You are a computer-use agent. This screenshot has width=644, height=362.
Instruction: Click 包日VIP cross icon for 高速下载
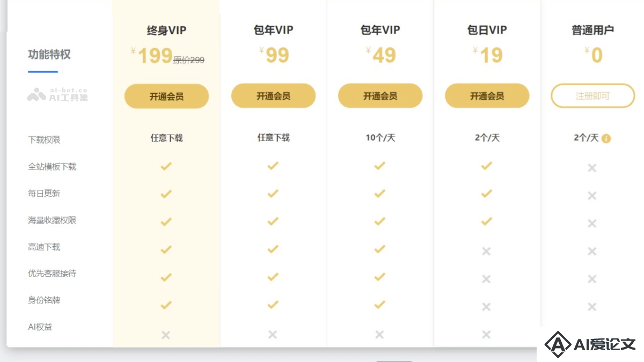[486, 251]
